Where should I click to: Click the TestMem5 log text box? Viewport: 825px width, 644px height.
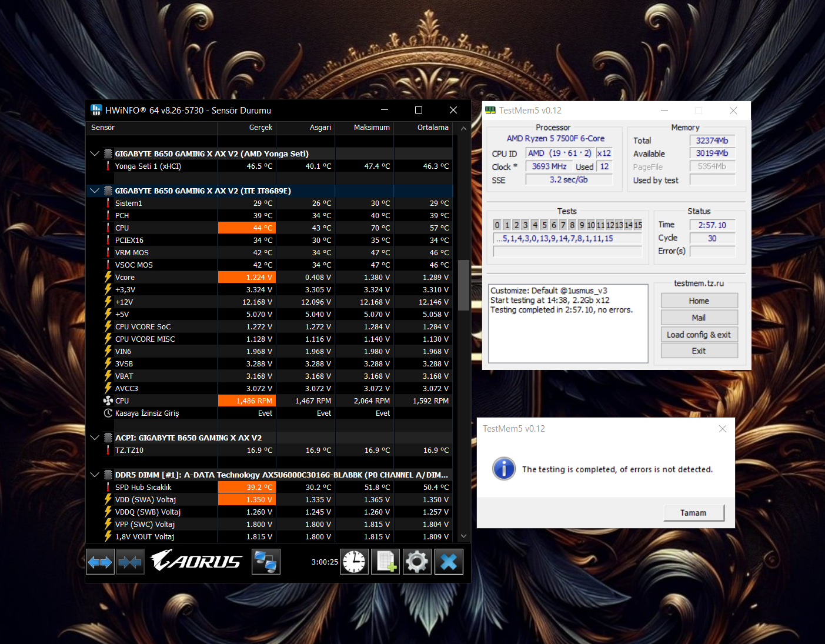pos(568,323)
